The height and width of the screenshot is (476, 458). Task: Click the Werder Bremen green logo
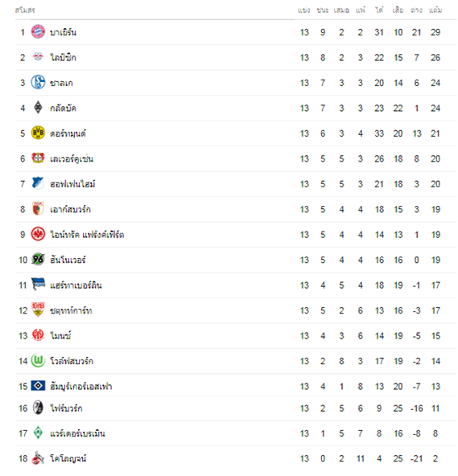point(38,433)
